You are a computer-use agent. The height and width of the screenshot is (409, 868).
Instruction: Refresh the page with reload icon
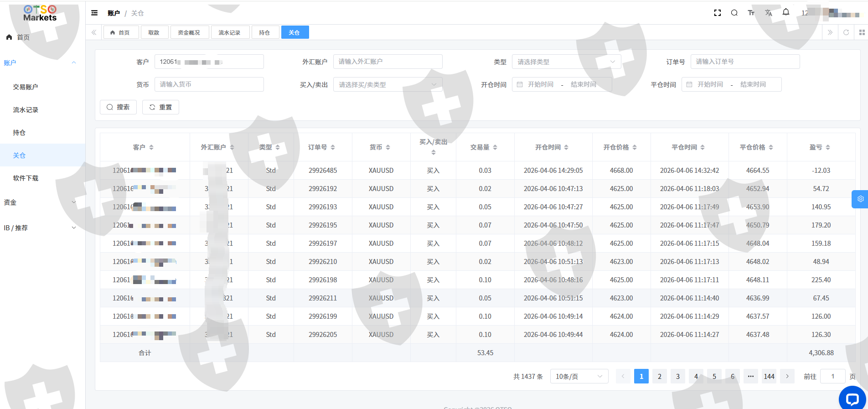click(846, 32)
